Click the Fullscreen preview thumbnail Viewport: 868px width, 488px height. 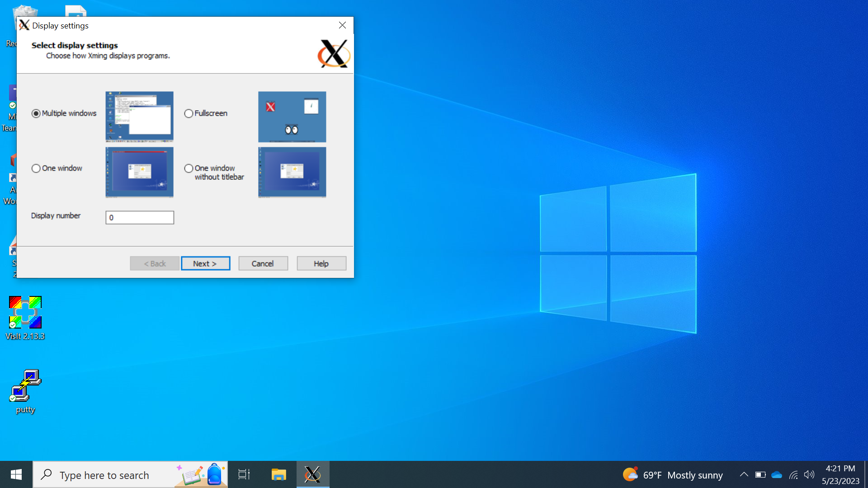tap(292, 117)
